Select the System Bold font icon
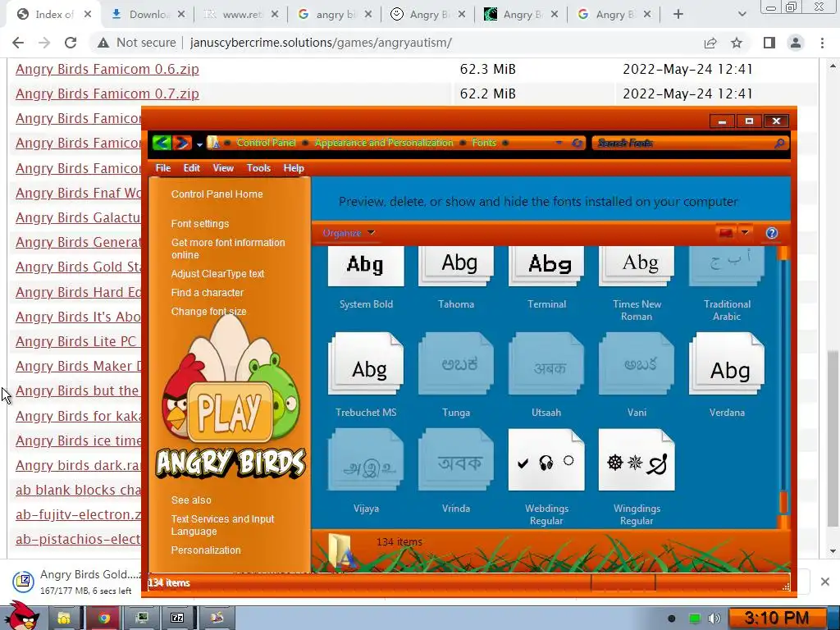The width and height of the screenshot is (840, 630). click(x=366, y=267)
